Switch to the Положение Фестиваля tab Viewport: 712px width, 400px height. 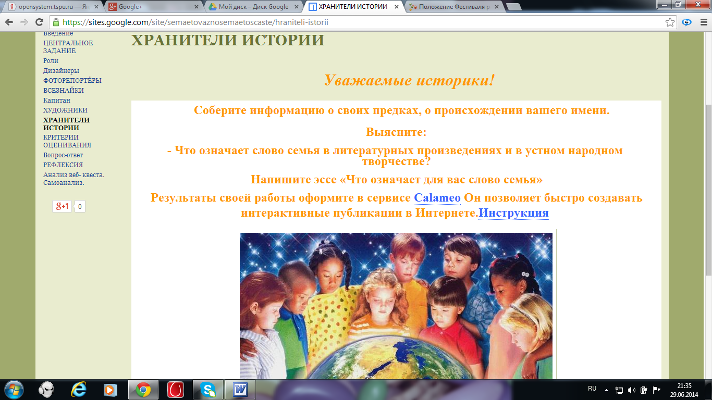coord(453,6)
